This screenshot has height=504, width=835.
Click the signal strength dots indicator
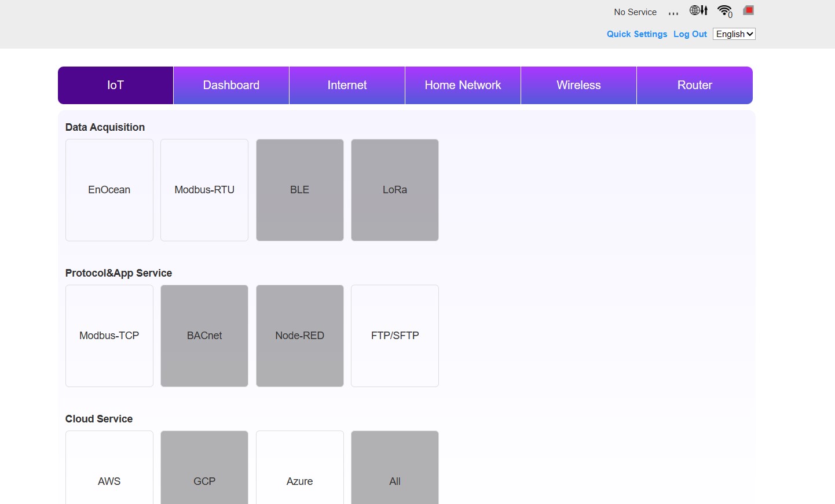[x=673, y=13]
